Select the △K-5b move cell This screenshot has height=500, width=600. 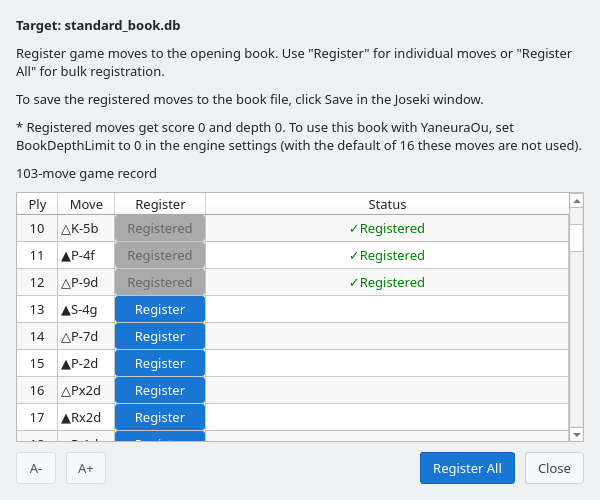pyautogui.click(x=86, y=228)
